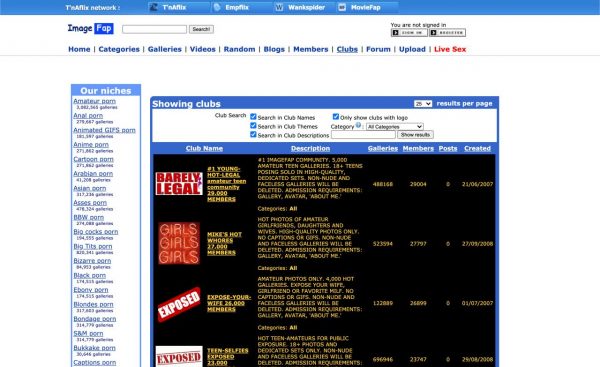Screen dimensions: 600x367
Task: Open the Galleries menu item
Action: (x=165, y=49)
